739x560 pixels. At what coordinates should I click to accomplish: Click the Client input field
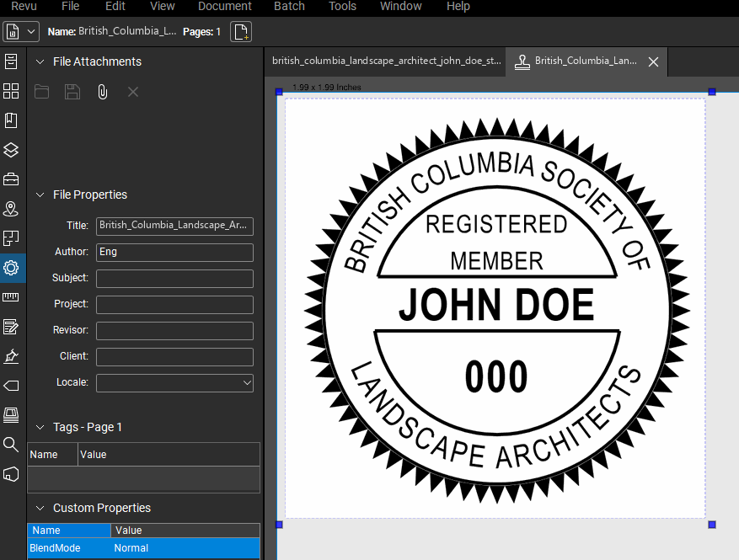[174, 357]
